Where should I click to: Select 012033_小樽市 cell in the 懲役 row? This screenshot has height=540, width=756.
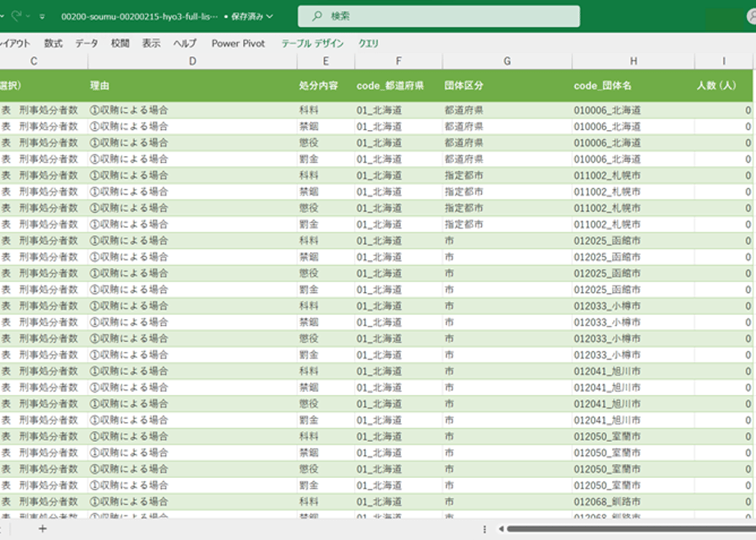(x=633, y=339)
